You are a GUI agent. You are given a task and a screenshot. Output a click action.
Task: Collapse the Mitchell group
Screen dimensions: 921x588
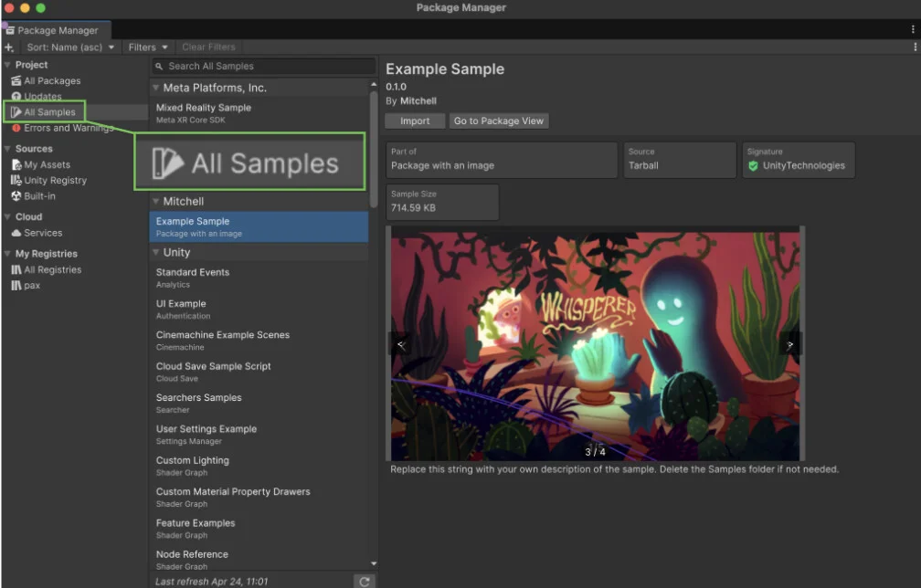click(x=155, y=201)
